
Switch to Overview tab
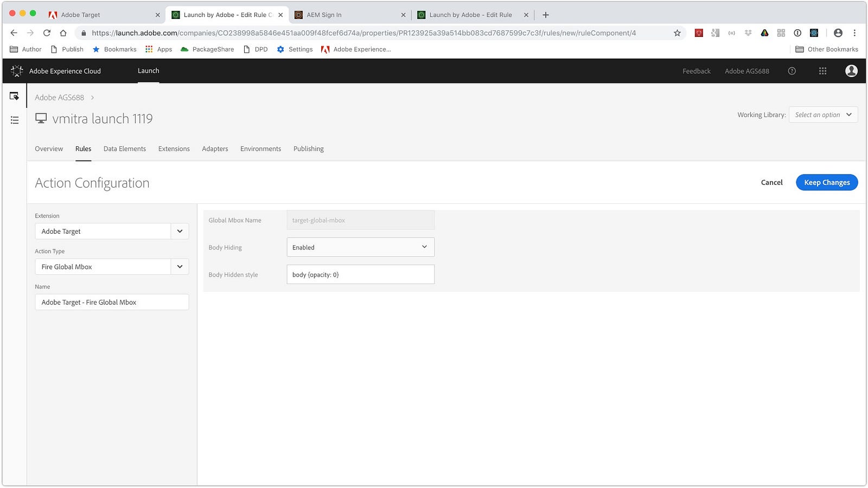(x=49, y=149)
